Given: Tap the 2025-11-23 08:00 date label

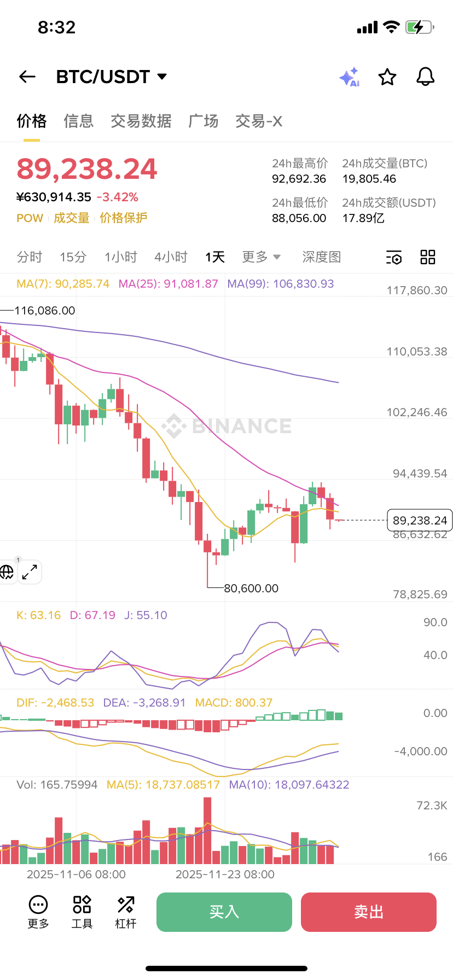Looking at the screenshot, I should pyautogui.click(x=225, y=874).
